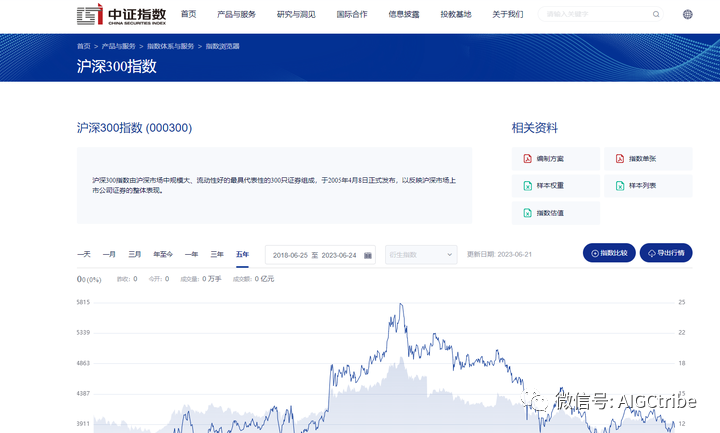Viewport: 720px width, 433px height.
Task: Download the 编制方案 document
Action: pyautogui.click(x=556, y=159)
